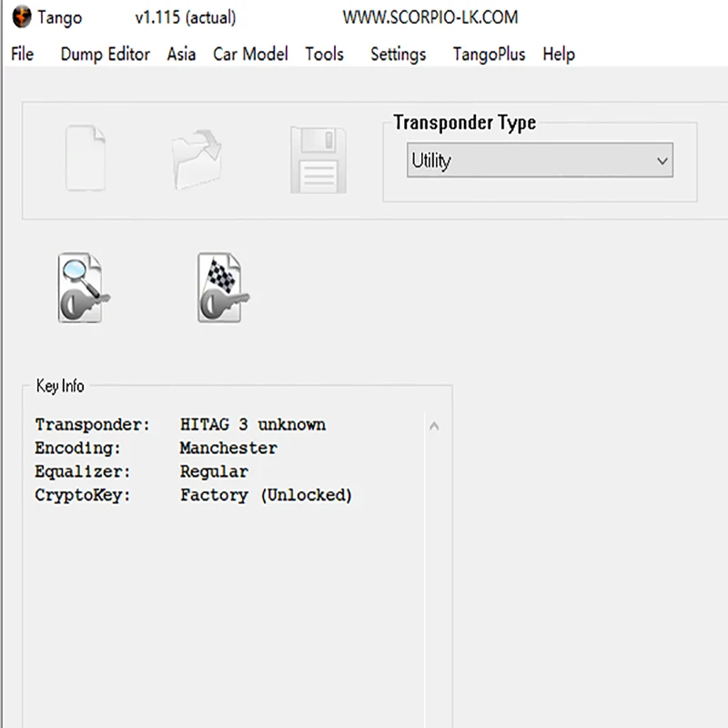Click the WWW.SCORPIO-LK.COM title text
The image size is (728, 728).
click(430, 17)
